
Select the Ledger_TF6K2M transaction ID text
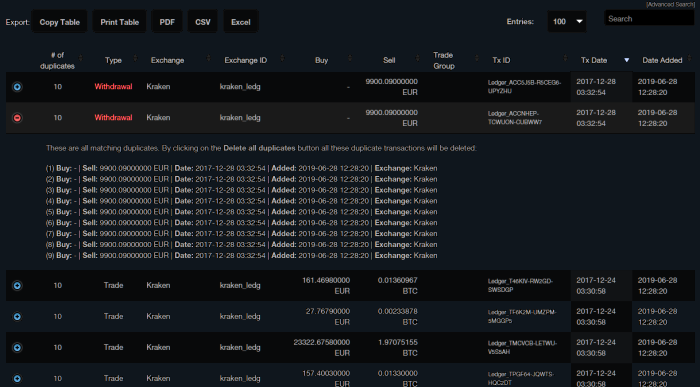(522, 316)
